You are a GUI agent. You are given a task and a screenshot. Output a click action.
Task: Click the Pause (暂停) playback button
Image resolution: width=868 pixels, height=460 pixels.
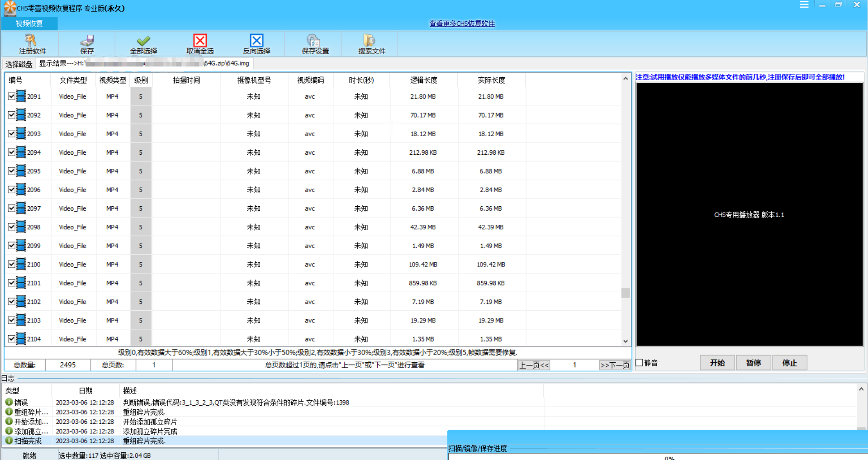click(754, 363)
